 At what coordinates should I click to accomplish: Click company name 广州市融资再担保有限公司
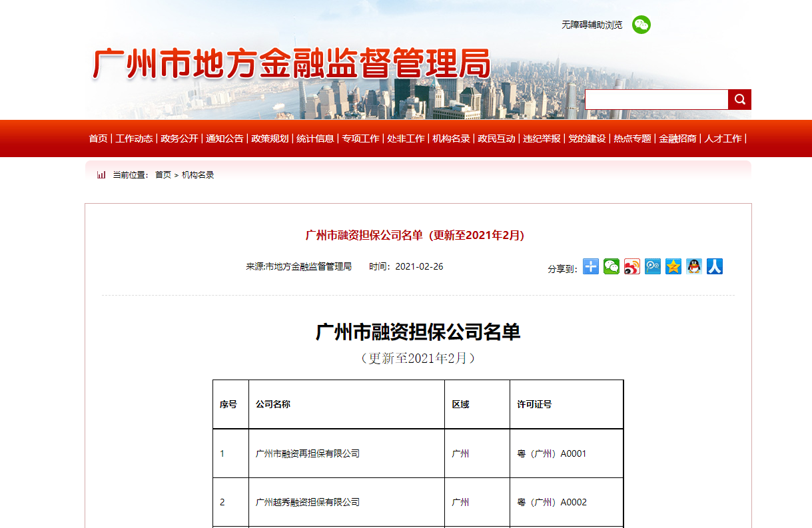308,453
